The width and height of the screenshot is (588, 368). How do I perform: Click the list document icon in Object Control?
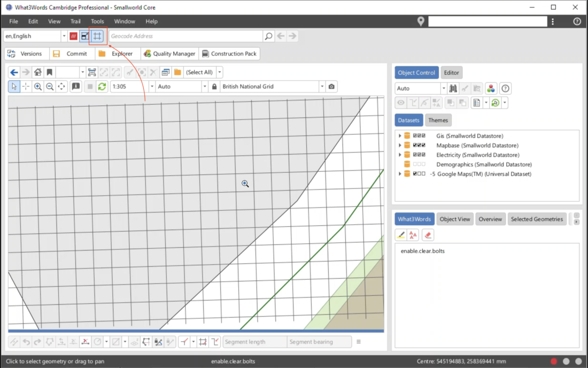coord(477,103)
